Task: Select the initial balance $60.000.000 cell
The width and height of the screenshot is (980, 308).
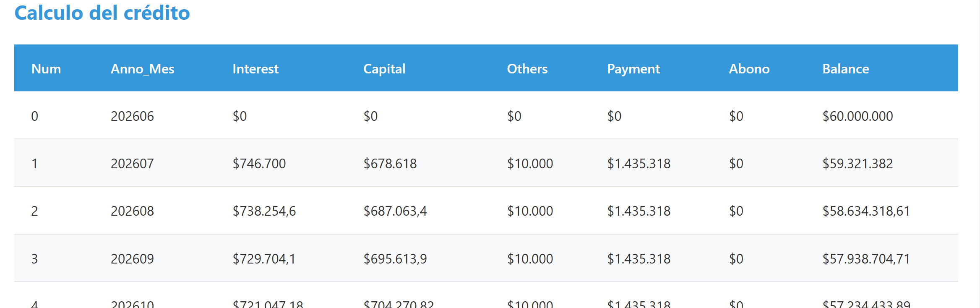Action: pyautogui.click(x=857, y=116)
